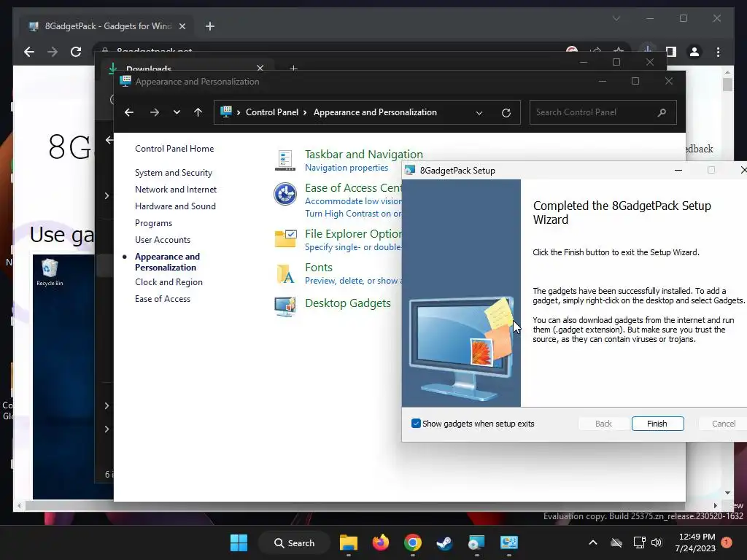
Task: Open File Explorer from taskbar
Action: click(348, 542)
